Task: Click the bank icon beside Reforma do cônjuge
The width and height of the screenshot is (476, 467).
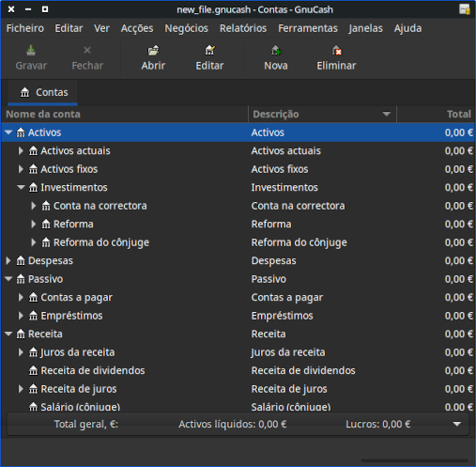Action: 46,242
